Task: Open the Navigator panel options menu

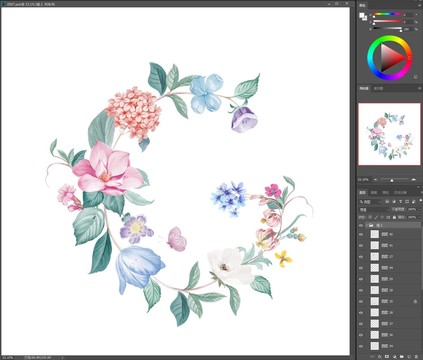Action: coord(419,88)
